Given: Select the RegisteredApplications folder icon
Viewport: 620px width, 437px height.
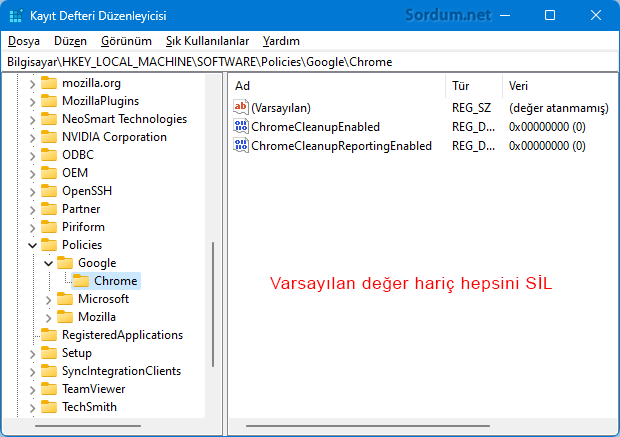Looking at the screenshot, I should [x=49, y=335].
